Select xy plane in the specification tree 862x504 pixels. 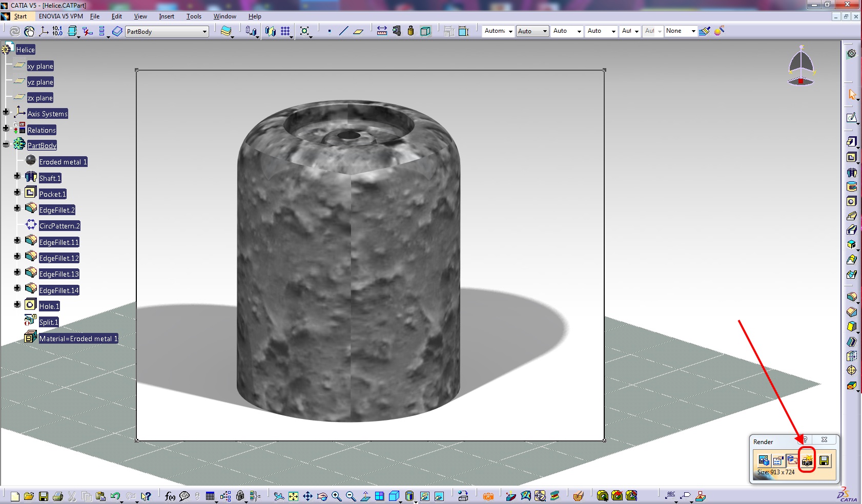tap(40, 66)
